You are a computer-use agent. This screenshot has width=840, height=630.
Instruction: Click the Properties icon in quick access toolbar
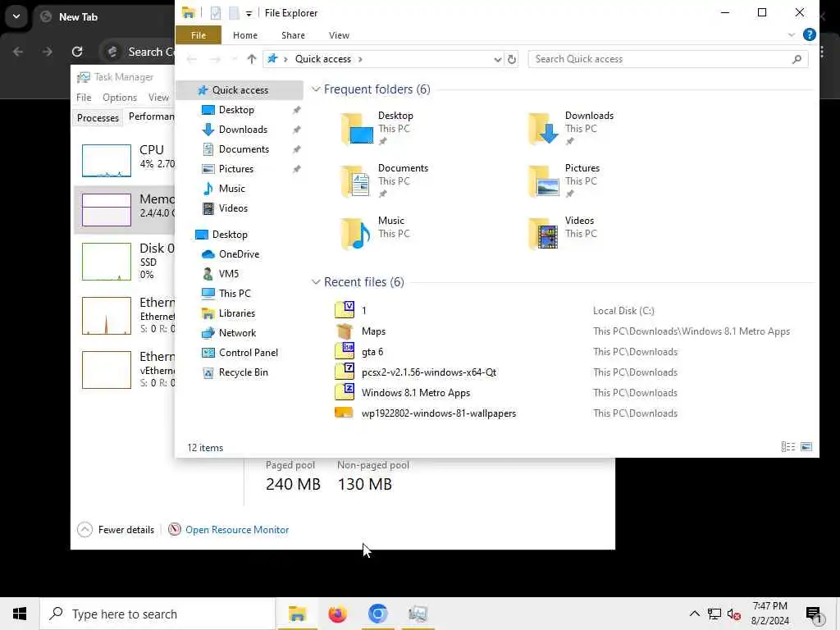coord(216,13)
